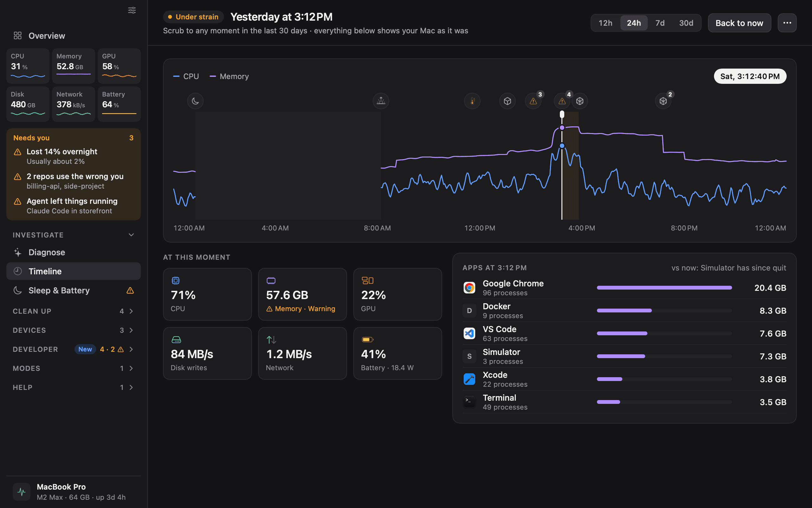Select the thermometer heat event marker

click(x=472, y=101)
